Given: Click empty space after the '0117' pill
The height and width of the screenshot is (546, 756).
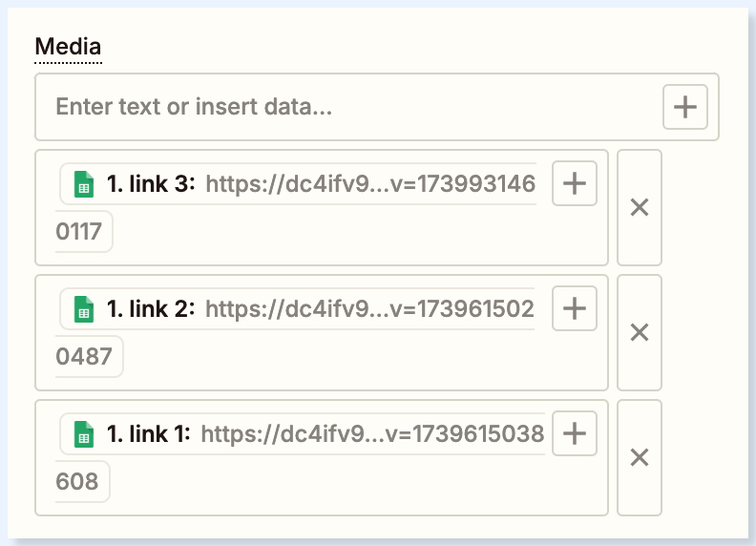Looking at the screenshot, I should (353, 234).
